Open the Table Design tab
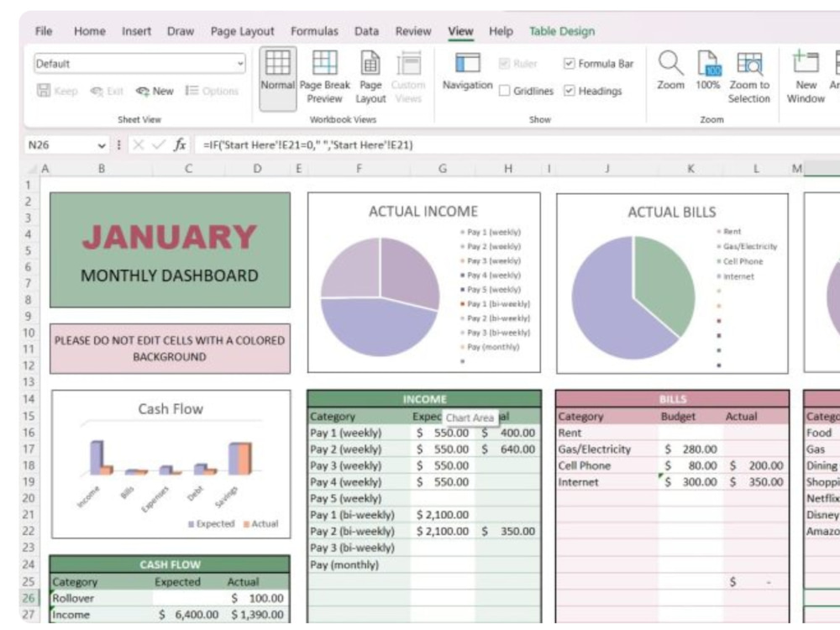The height and width of the screenshot is (630, 840). click(562, 31)
